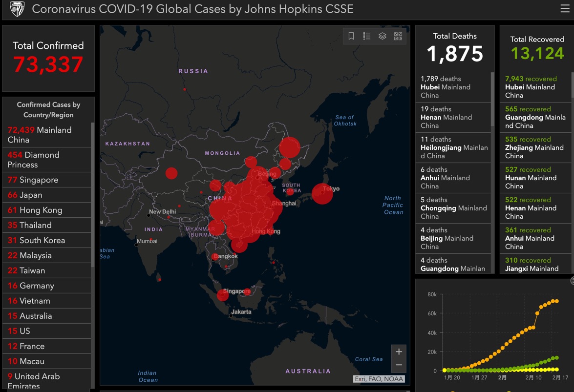The image size is (574, 392).
Task: Select Germany with 16 cases
Action: pos(46,286)
